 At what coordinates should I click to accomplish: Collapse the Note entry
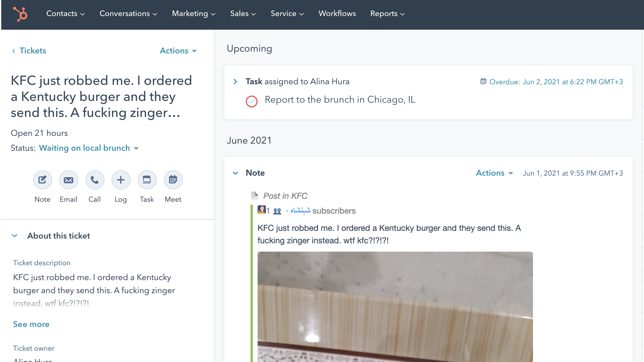point(235,173)
